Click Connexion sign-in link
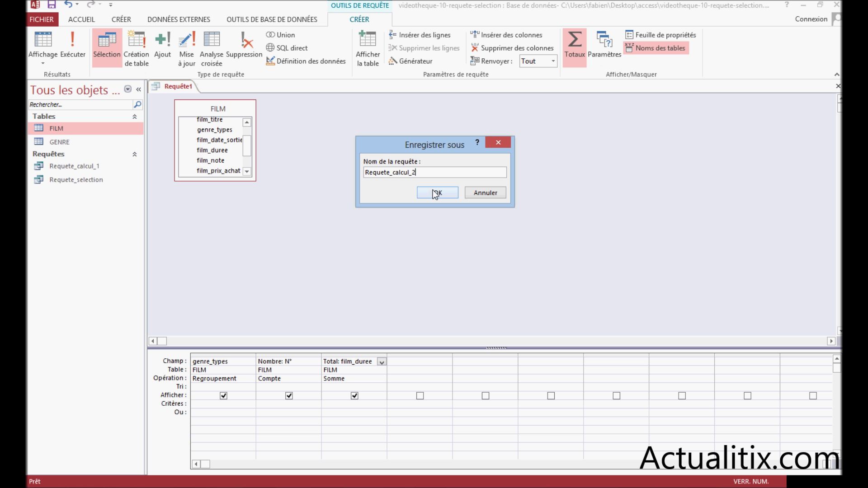The image size is (868, 488). (811, 19)
